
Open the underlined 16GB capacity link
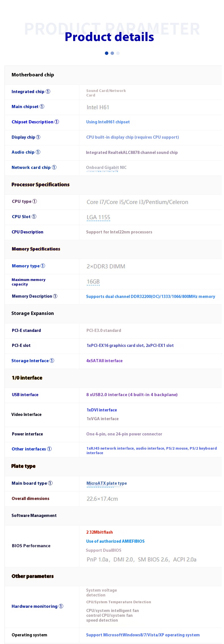(x=93, y=282)
